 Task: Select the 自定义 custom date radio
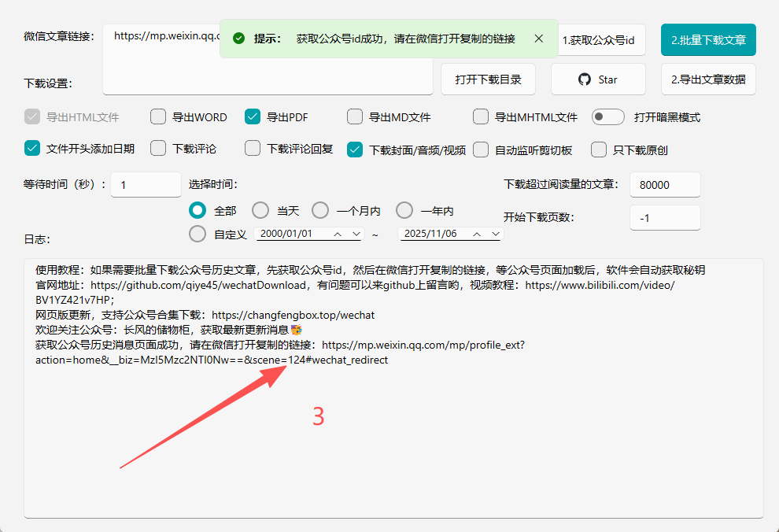click(x=198, y=233)
